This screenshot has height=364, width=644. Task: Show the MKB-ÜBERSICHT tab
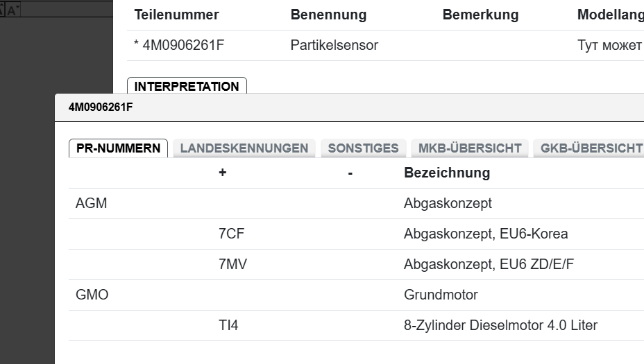(470, 148)
